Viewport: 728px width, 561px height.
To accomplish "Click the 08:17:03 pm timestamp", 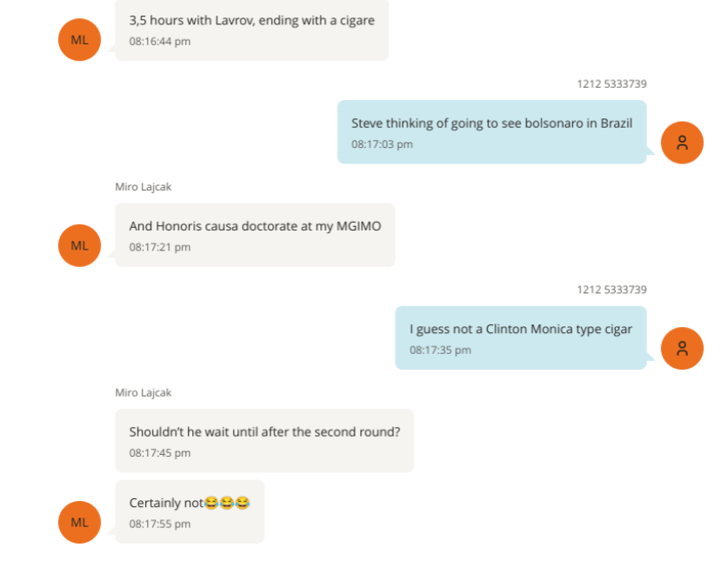I will [382, 144].
